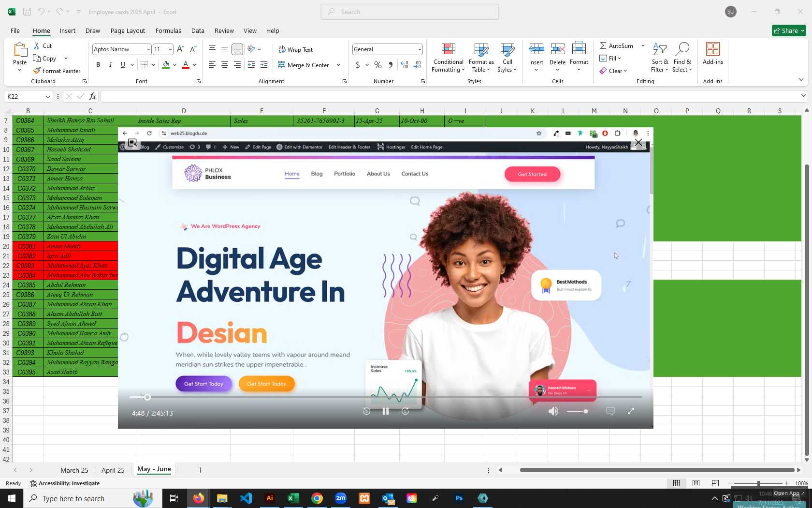
Task: Open the Clear dropdown
Action: point(613,71)
